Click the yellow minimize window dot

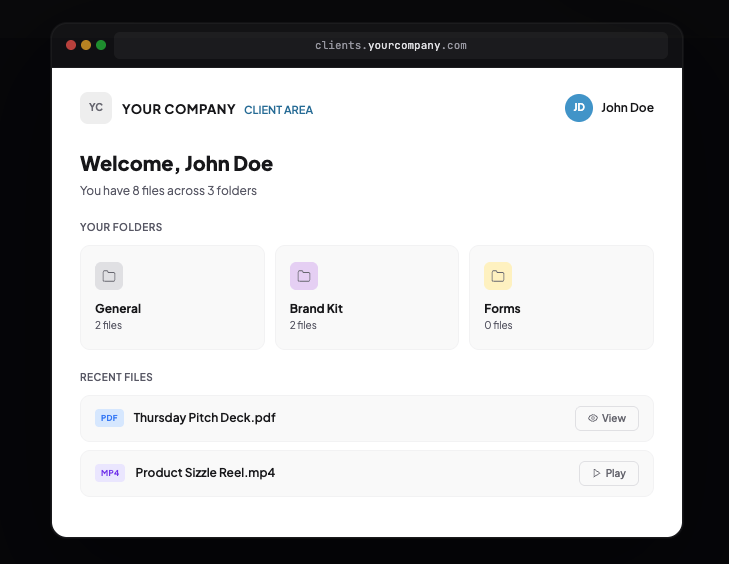click(86, 45)
